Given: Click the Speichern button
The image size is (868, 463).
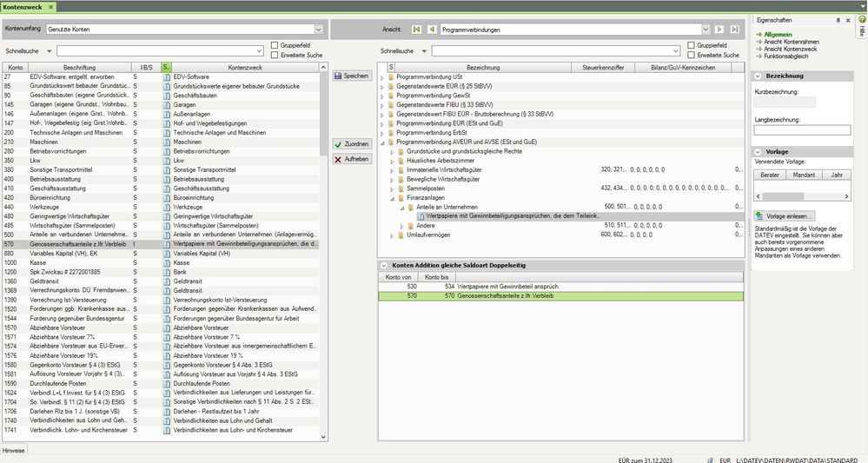Looking at the screenshot, I should 352,76.
